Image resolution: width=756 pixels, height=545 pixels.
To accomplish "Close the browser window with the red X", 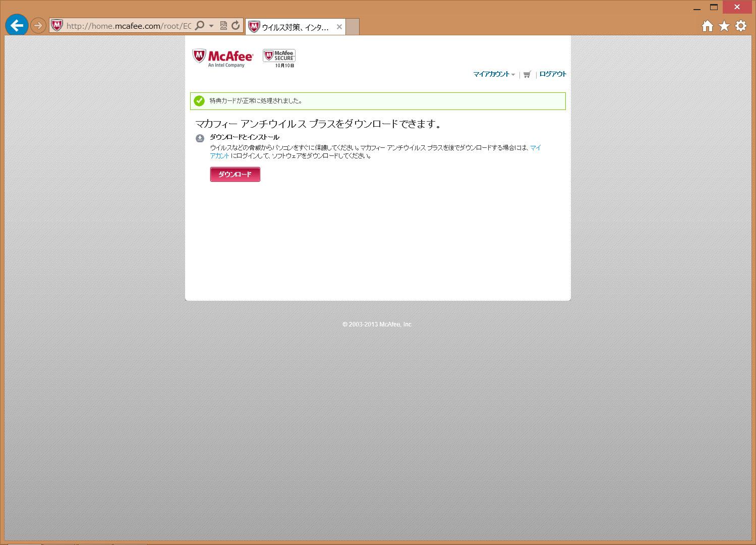I will [x=738, y=7].
